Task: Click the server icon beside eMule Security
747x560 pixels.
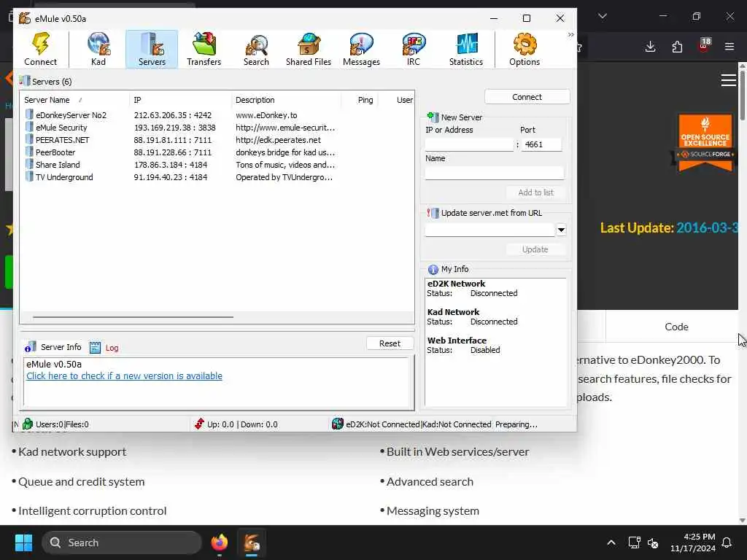Action: coord(29,127)
